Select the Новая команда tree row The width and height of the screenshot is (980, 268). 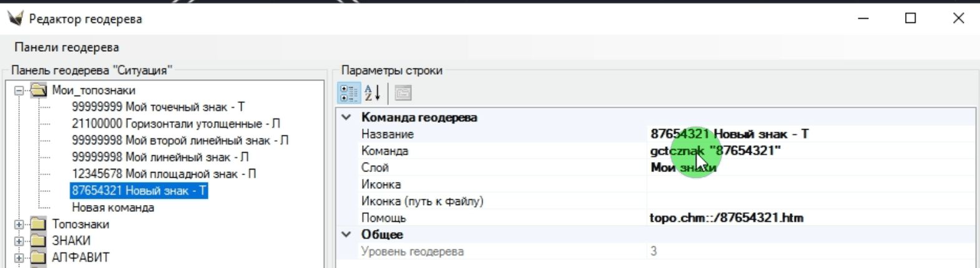pyautogui.click(x=113, y=208)
